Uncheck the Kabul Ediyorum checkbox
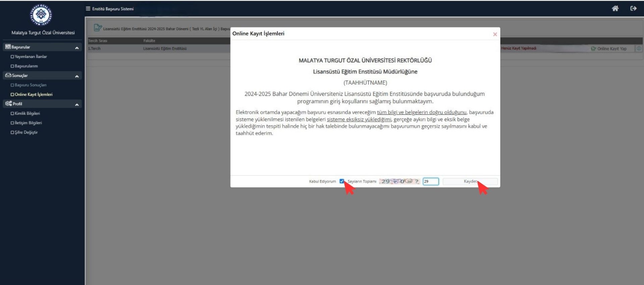Screen dimensions: 644x285 [x=341, y=181]
